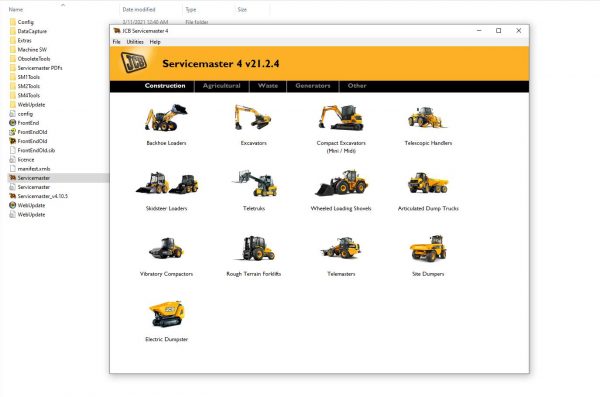The height and width of the screenshot is (397, 600).
Task: Minimize the JCB Servicemaster 4 window
Action: [479, 31]
